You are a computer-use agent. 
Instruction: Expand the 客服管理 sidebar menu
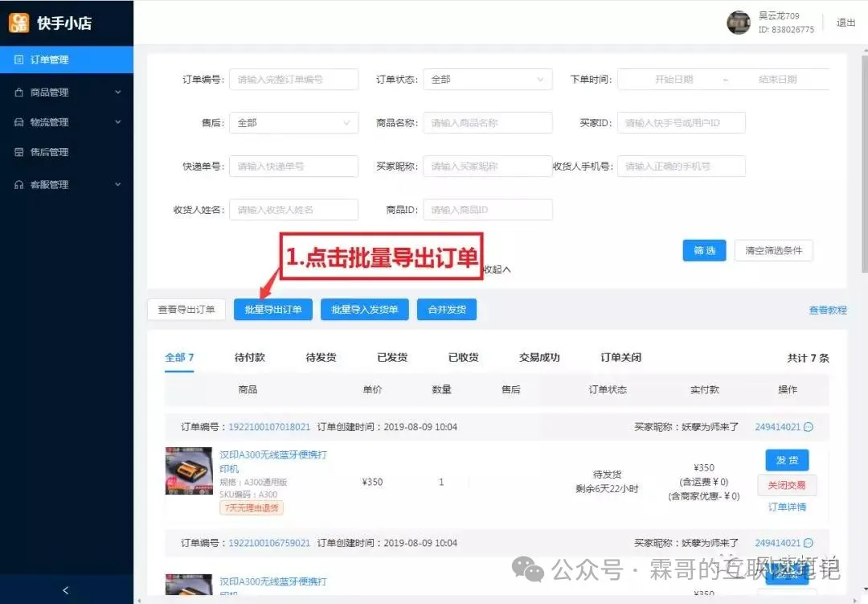(117, 185)
